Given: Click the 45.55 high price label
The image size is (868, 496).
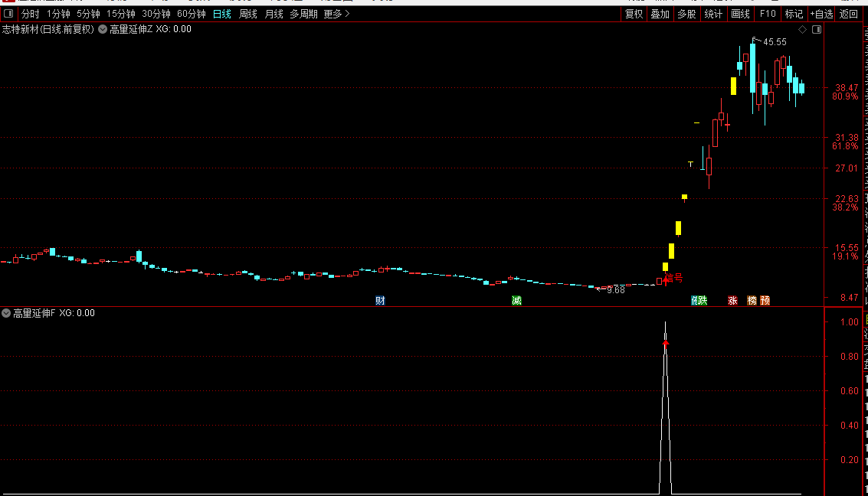Looking at the screenshot, I should pos(775,42).
